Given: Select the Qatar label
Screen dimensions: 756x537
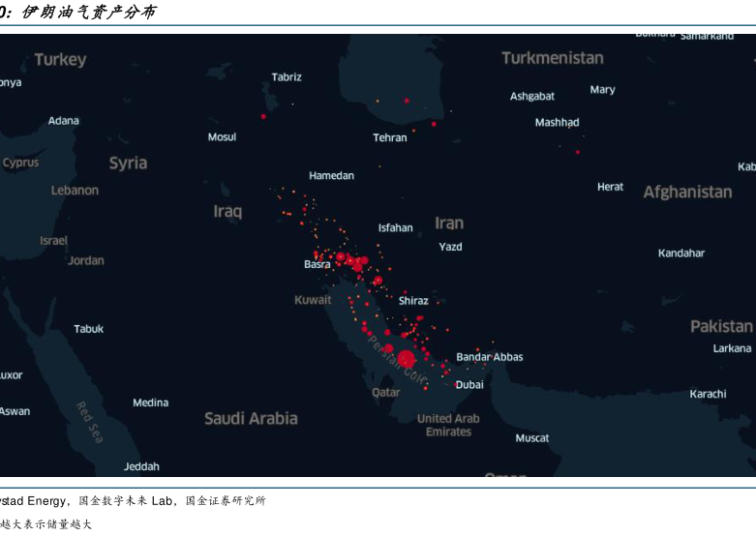Looking at the screenshot, I should [386, 393].
